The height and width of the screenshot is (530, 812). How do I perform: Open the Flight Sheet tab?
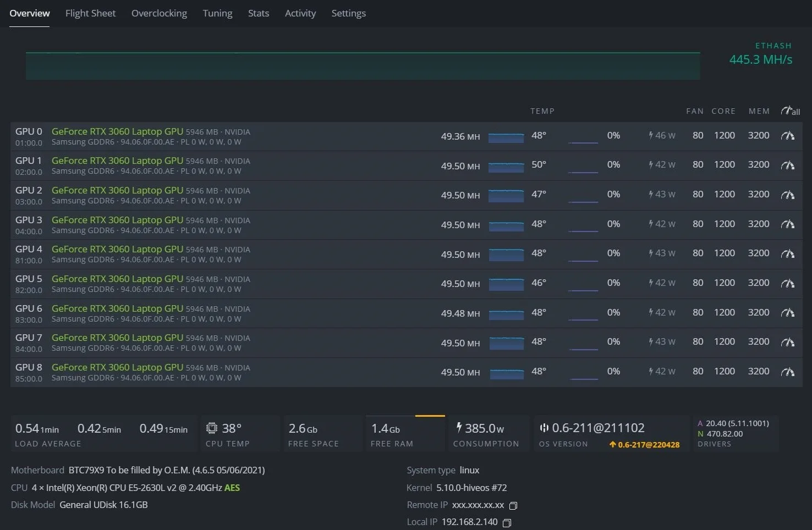(x=91, y=13)
